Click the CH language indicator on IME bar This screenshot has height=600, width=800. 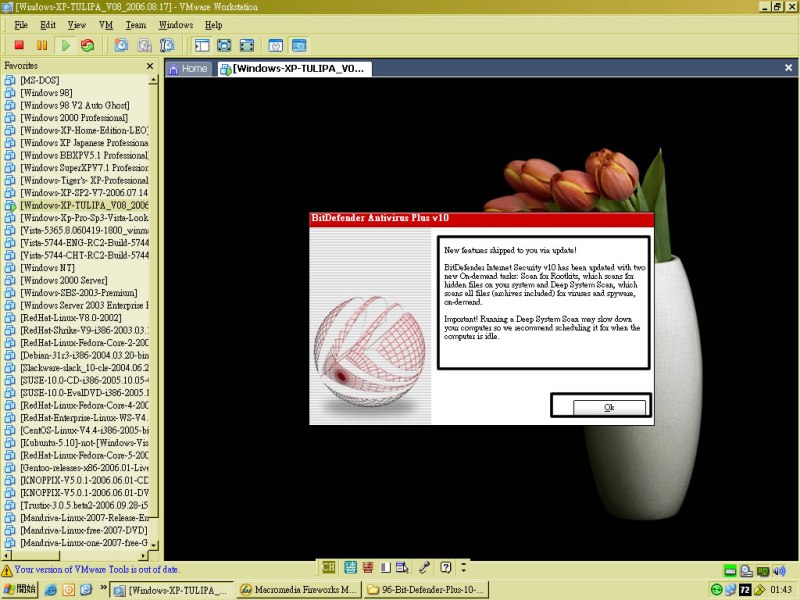[329, 567]
